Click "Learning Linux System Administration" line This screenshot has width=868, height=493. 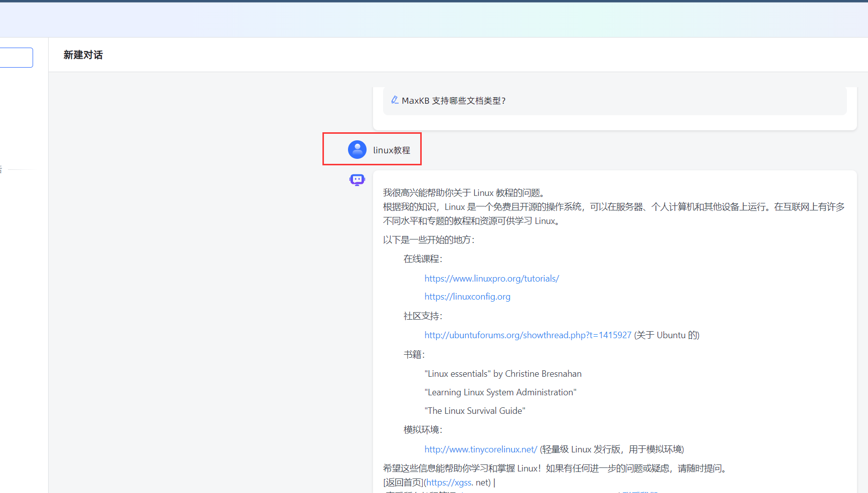click(500, 392)
